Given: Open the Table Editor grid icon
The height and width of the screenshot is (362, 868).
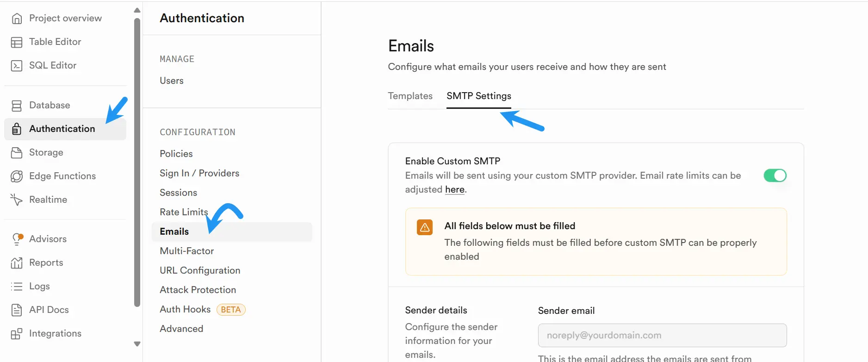Looking at the screenshot, I should pyautogui.click(x=17, y=42).
